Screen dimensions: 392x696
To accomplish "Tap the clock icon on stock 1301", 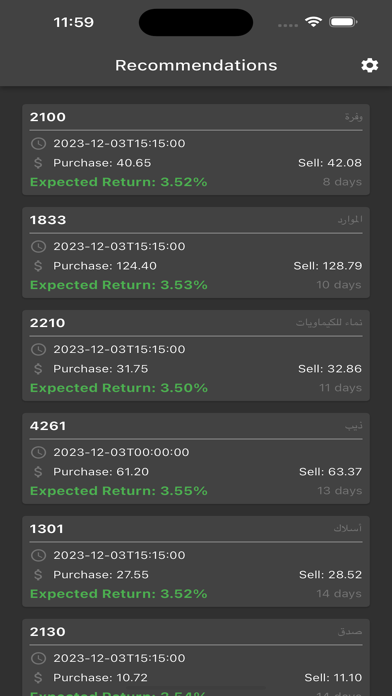I will click(38, 555).
